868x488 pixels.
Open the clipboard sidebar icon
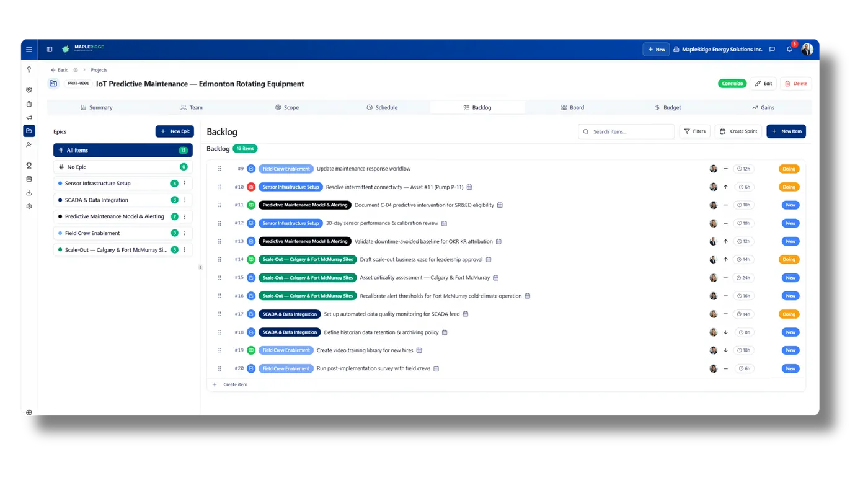(x=29, y=104)
